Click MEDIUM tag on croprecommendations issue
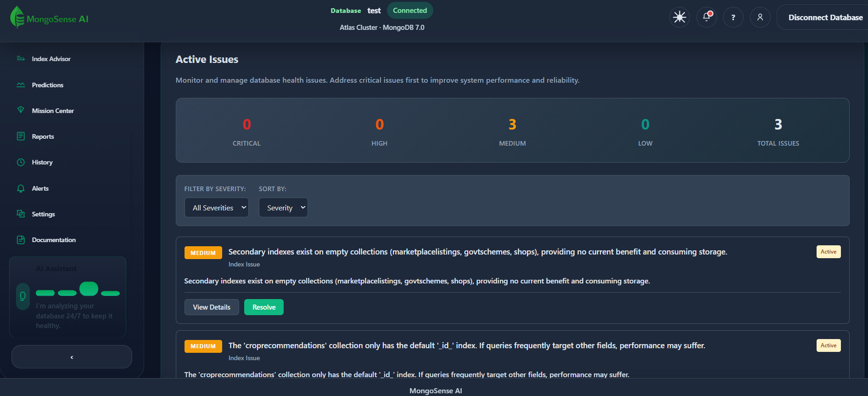 click(203, 346)
